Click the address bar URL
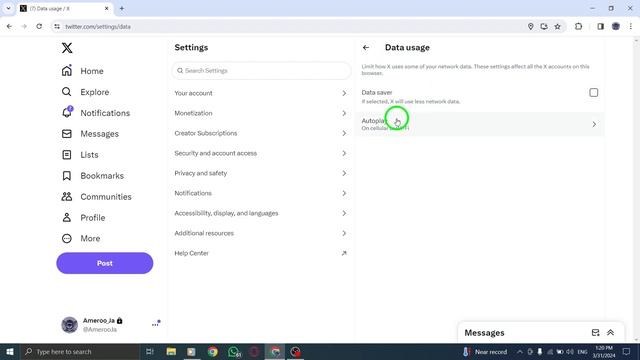640x360 pixels. (98, 27)
